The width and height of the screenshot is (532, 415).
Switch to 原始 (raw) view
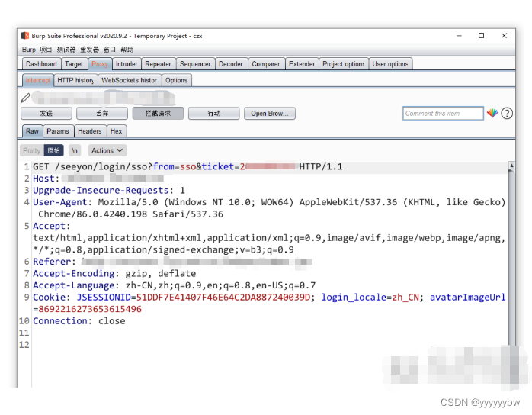53,150
